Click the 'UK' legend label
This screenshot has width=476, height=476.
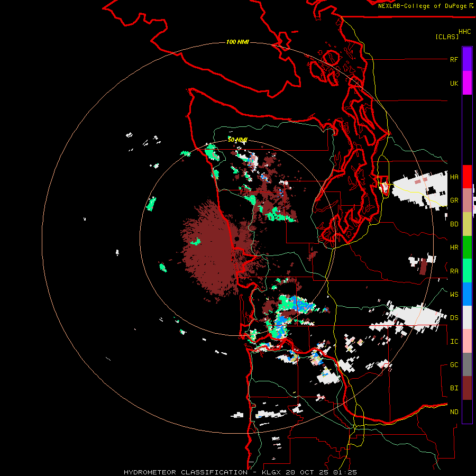coord(454,83)
